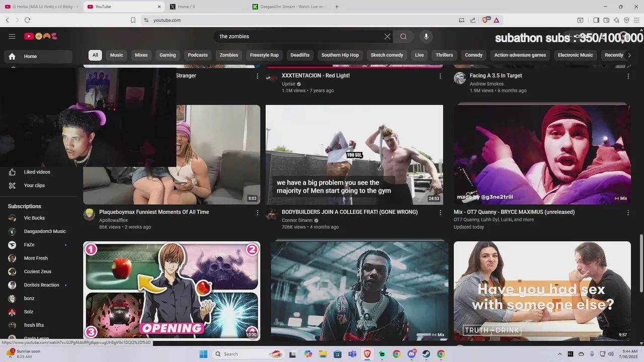Open Discord from the taskbar
644x362 pixels.
click(411, 354)
